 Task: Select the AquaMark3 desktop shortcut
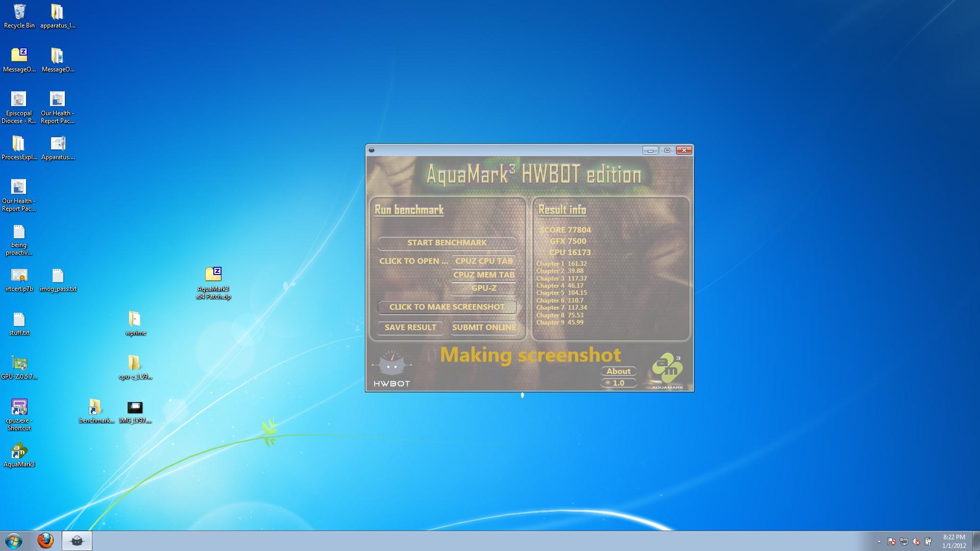(x=19, y=456)
